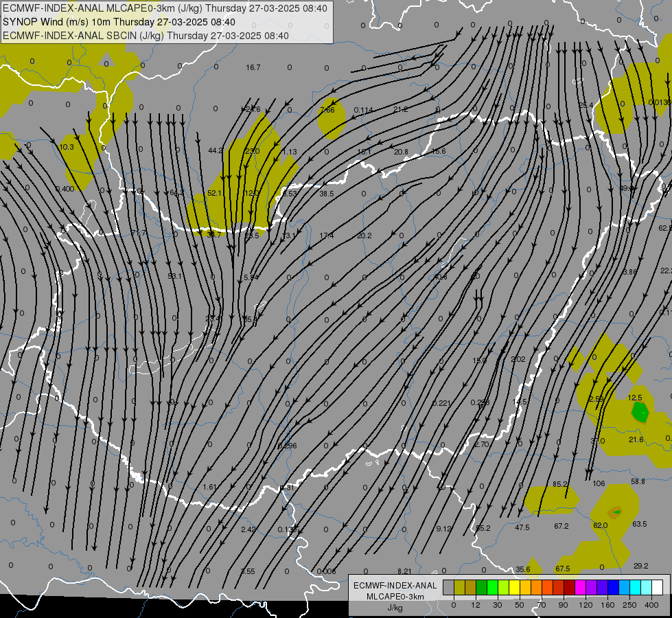
Task: Click the map value 21.2
Action: (x=401, y=109)
